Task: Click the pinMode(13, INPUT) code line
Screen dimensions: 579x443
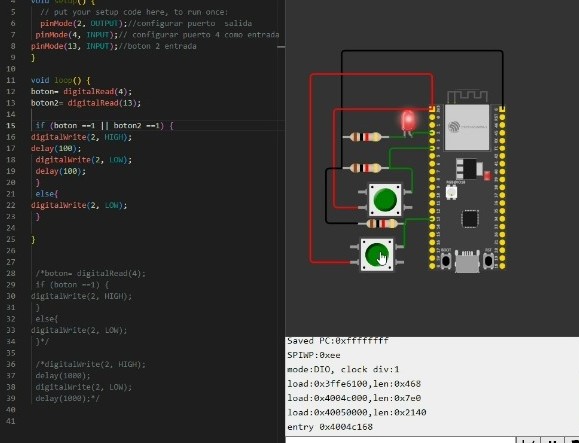Action: 114,46
